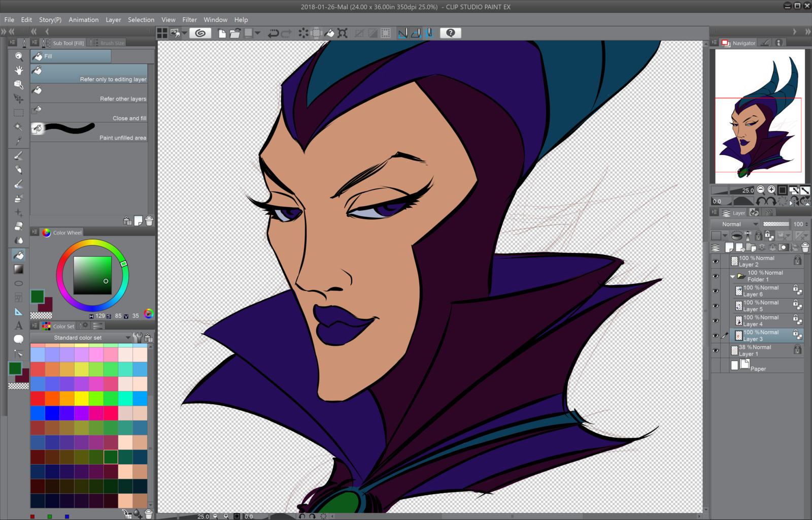Viewport: 812px width, 520px height.
Task: Toggle visibility of Folder 1
Action: [x=716, y=276]
